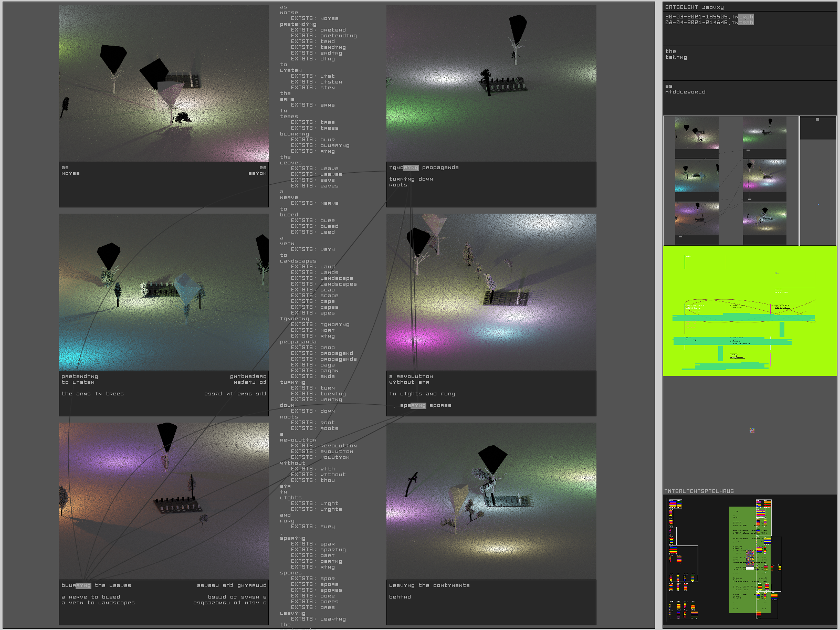Click the lime green map overview
The image size is (840, 630).
750,311
